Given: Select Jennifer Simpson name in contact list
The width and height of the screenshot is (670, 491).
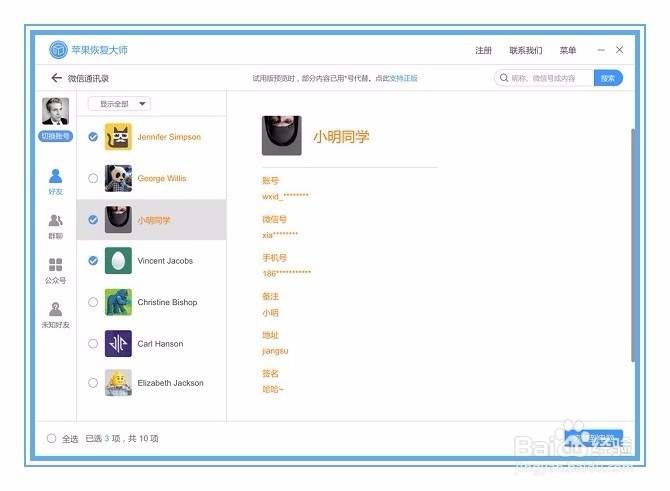Looking at the screenshot, I should click(x=169, y=137).
